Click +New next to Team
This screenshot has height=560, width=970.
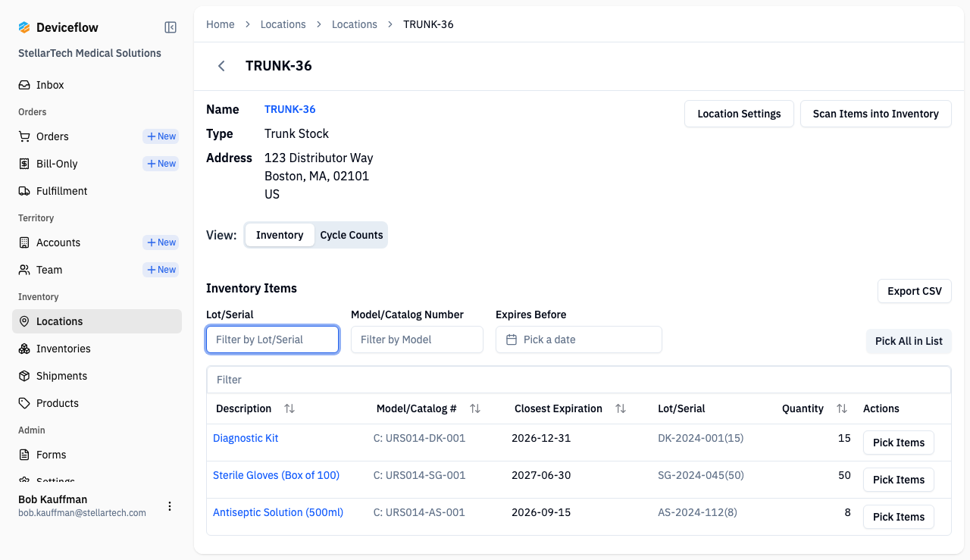[161, 270]
